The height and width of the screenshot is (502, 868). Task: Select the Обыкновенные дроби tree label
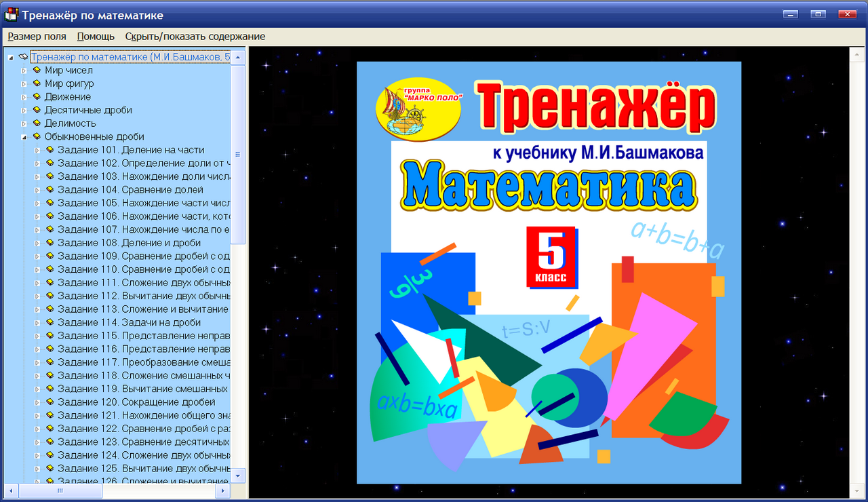click(94, 137)
